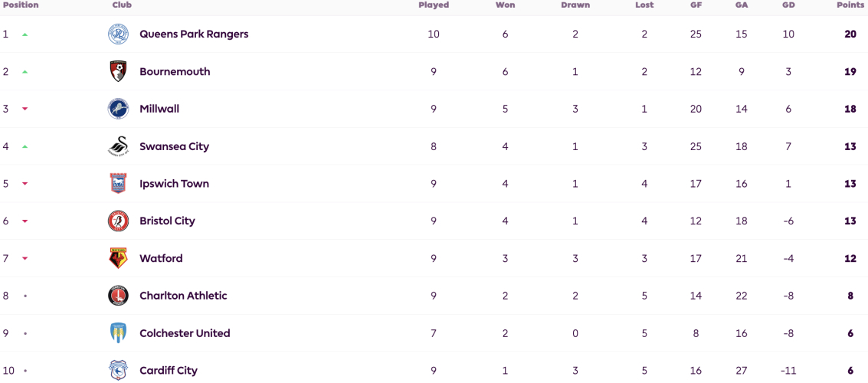Open the Millwall lion crest
The width and height of the screenshot is (868, 383).
tap(119, 109)
